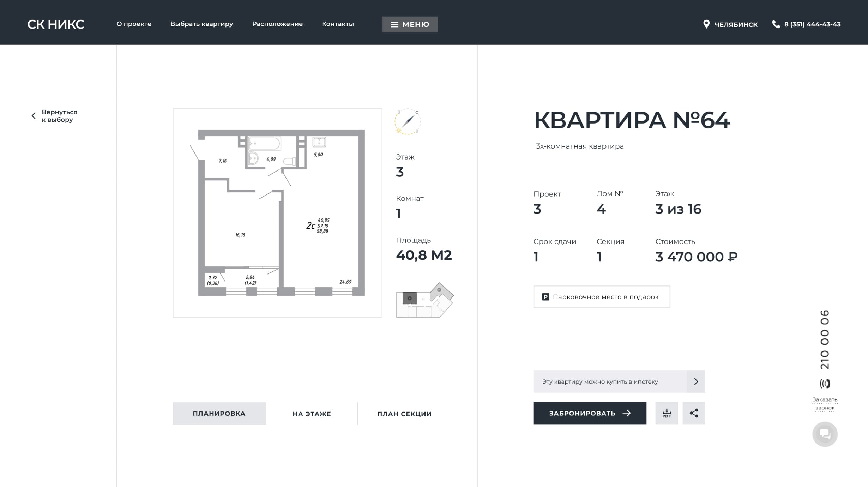Viewport: 868px width, 487px height.
Task: Download the apartment PDF
Action: [666, 413]
